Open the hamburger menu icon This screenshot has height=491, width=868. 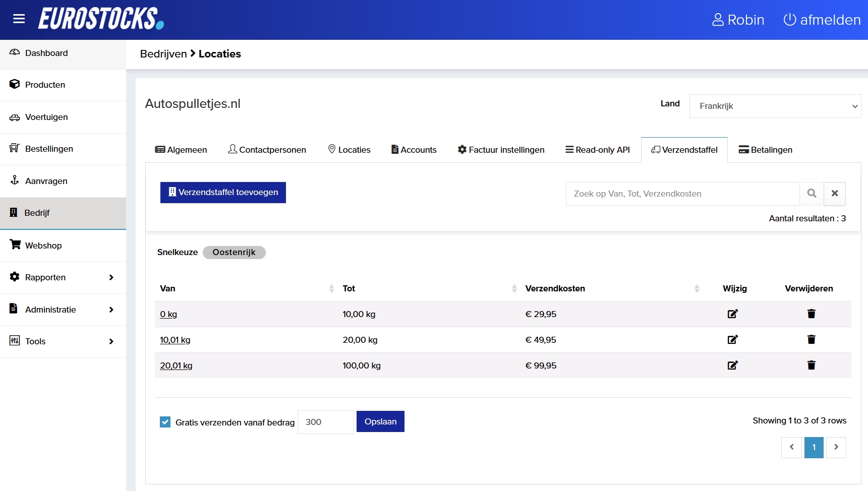[x=19, y=19]
